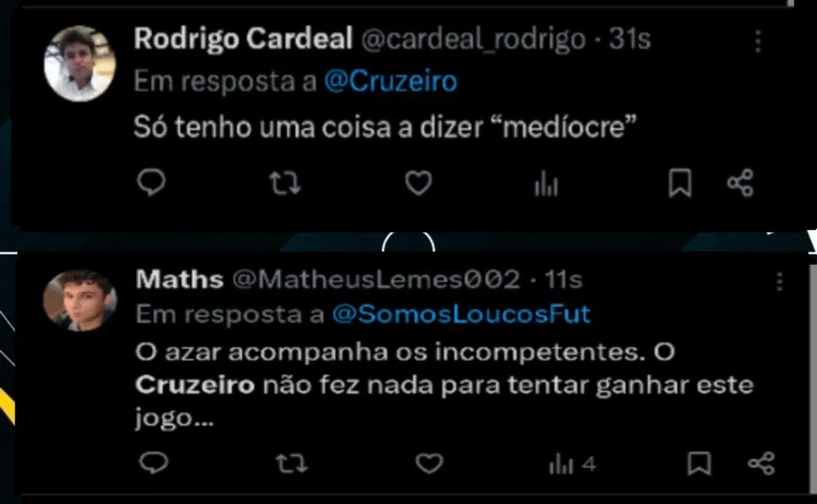View the 4 views analytics on Maths tweet
Screen dimensions: 817x504
tap(572, 464)
